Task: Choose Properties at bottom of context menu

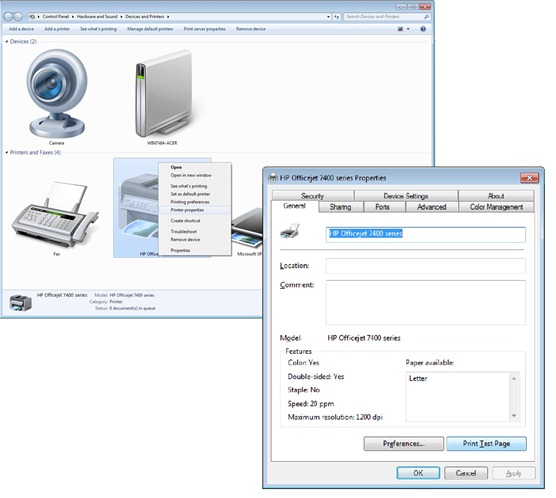Action: tap(195, 250)
